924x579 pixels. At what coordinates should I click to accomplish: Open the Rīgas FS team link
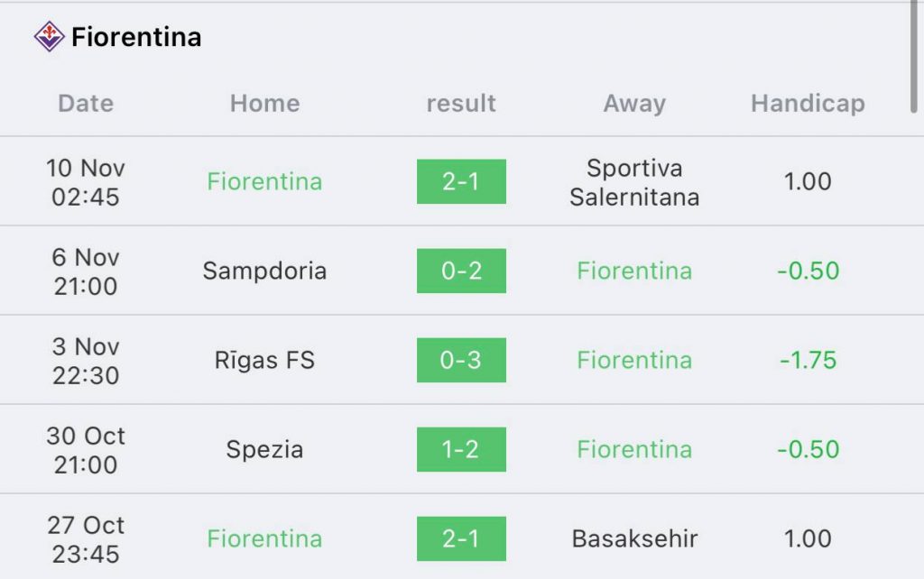point(264,360)
